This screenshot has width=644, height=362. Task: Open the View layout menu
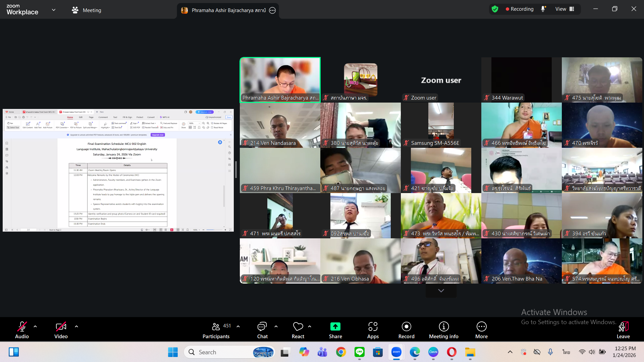click(565, 9)
